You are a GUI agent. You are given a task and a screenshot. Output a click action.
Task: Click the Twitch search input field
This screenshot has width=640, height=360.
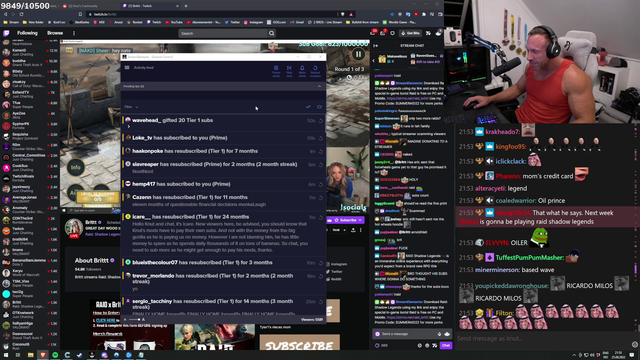pos(222,33)
